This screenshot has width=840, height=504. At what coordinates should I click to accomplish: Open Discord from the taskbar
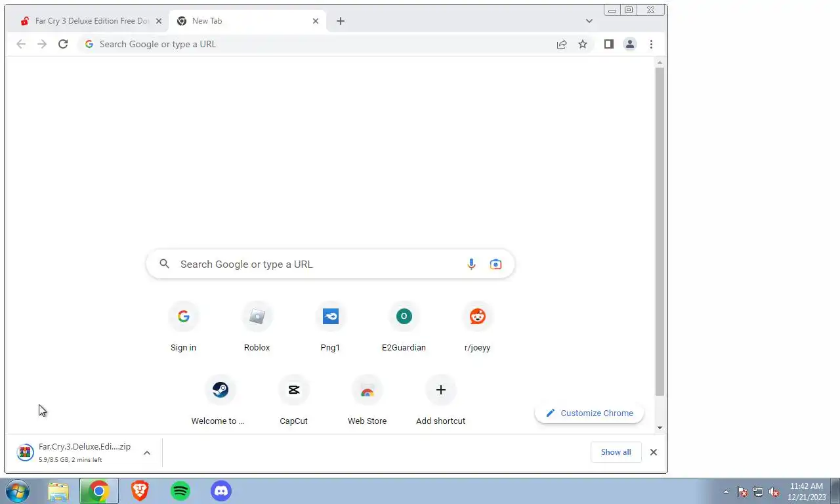221,491
